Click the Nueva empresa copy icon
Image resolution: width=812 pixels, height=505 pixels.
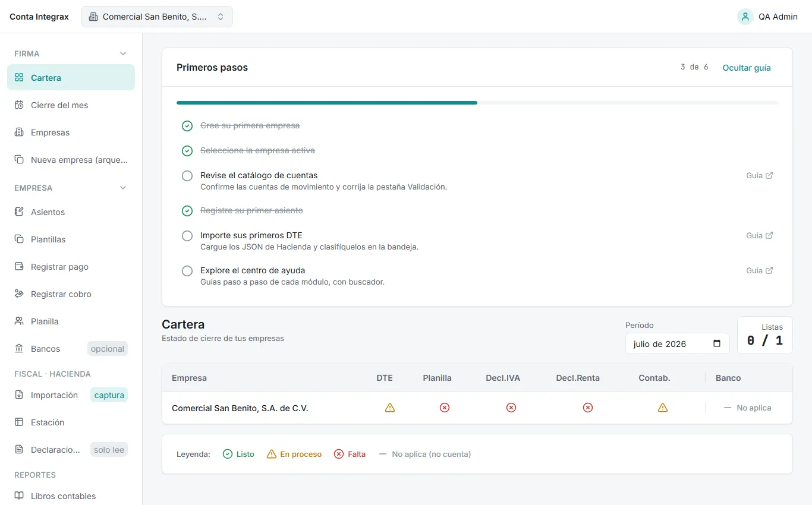click(x=19, y=159)
